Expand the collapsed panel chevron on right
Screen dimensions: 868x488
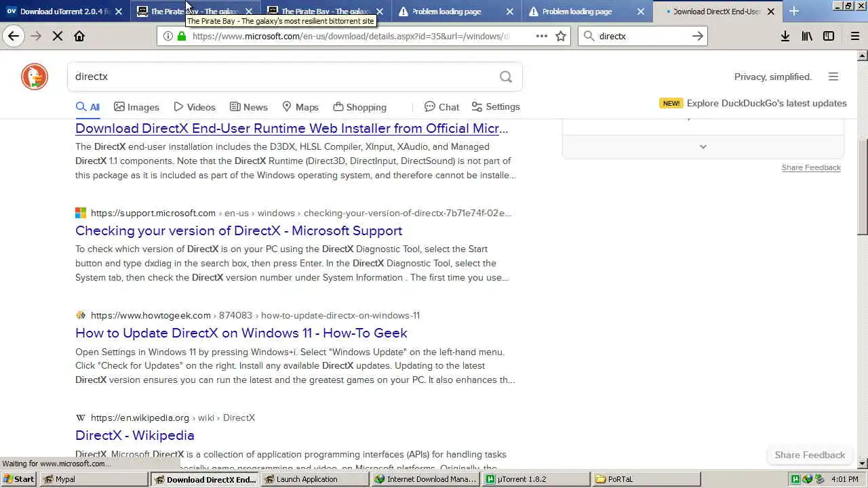pos(703,146)
